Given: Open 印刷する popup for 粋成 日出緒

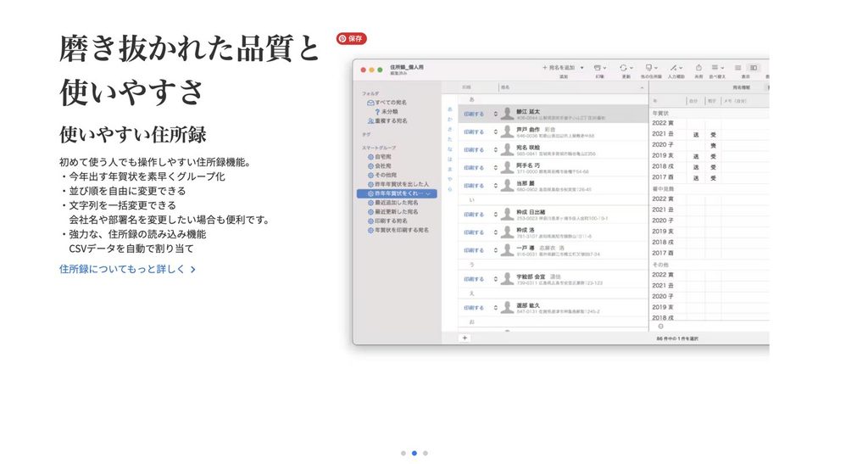Looking at the screenshot, I should [x=481, y=215].
